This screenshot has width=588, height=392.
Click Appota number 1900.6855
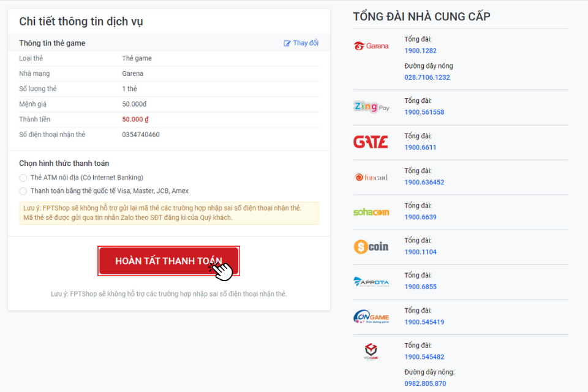pyautogui.click(x=420, y=287)
